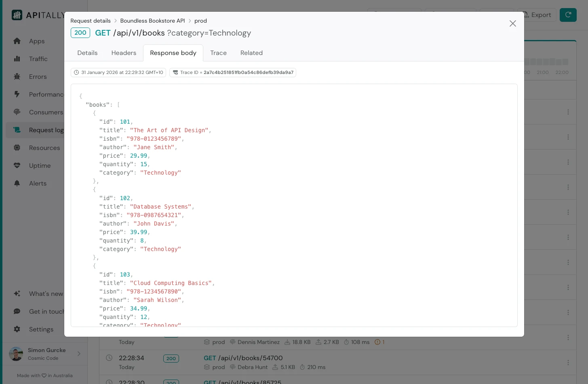Switch to the Related tab
This screenshot has width=588, height=384.
coord(251,53)
